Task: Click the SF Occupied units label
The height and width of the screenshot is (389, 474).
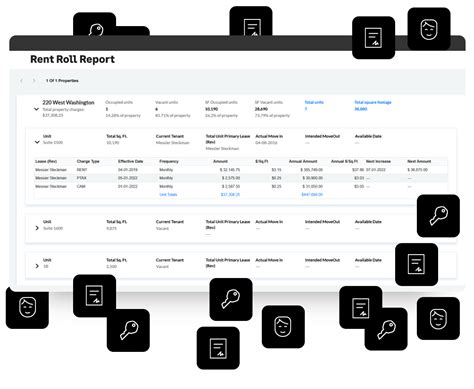Action: pos(221,102)
